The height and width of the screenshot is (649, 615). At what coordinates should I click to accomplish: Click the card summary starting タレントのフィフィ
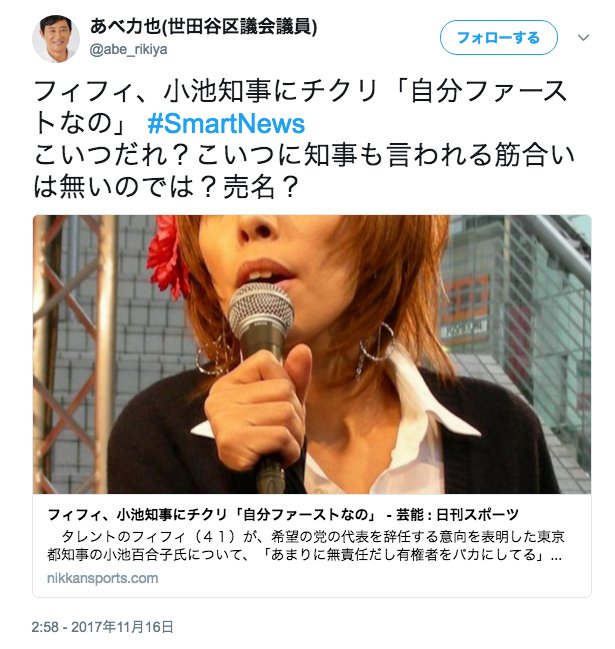click(305, 546)
